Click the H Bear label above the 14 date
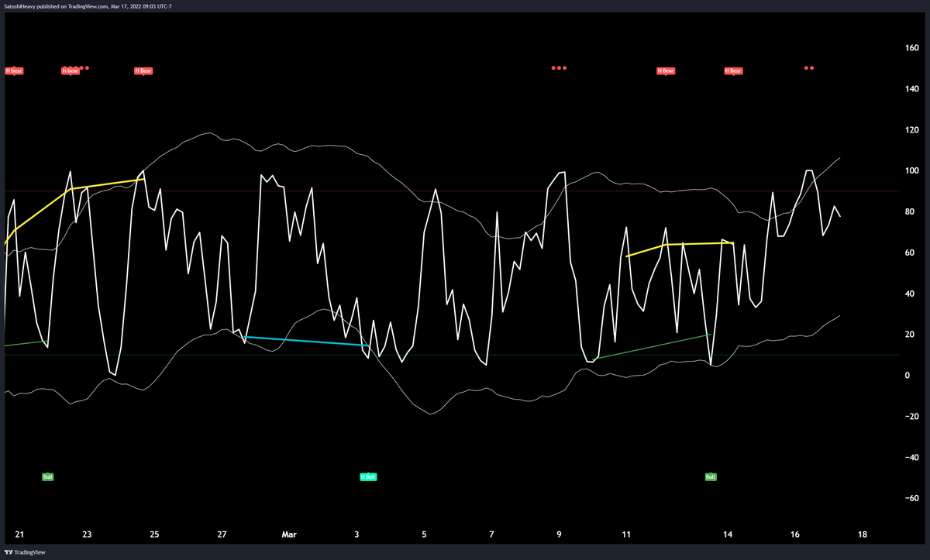Screen dimensions: 930x560 [733, 70]
